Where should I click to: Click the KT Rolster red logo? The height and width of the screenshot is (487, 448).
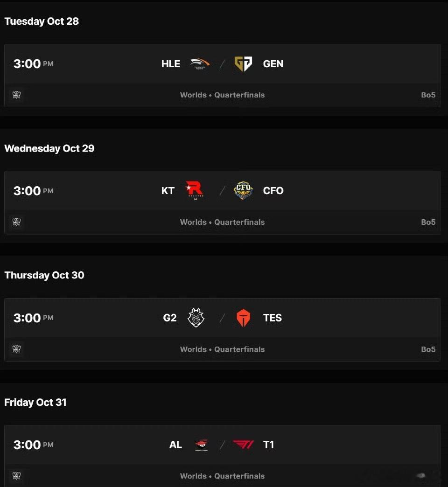click(x=195, y=190)
